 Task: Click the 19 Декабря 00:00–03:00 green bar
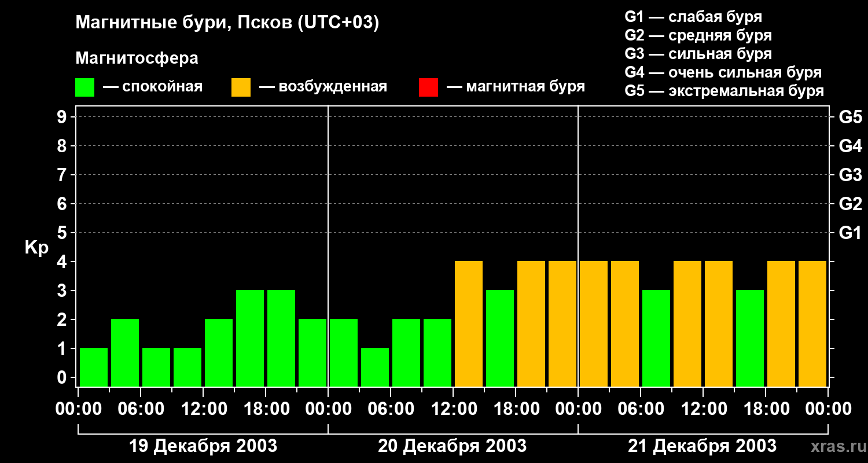[94, 367]
